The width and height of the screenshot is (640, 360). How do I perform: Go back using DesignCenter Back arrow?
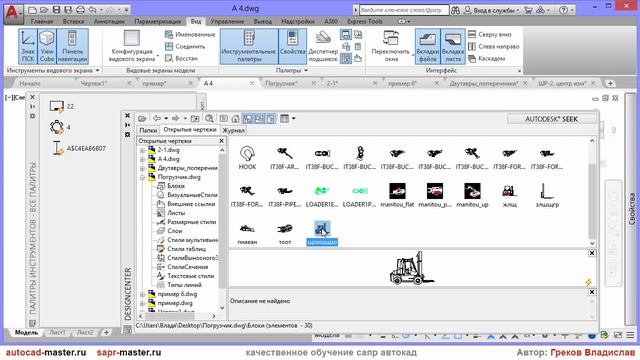(157, 118)
